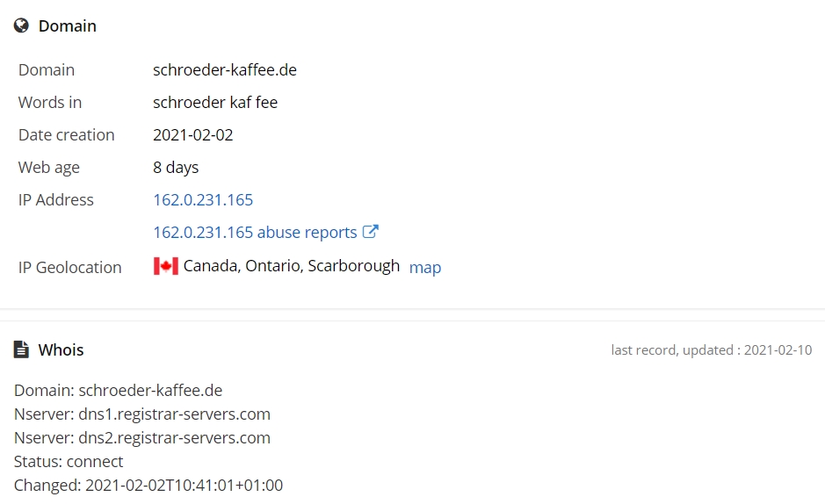Click the Whois section heading
The height and width of the screenshot is (504, 825).
pos(61,350)
